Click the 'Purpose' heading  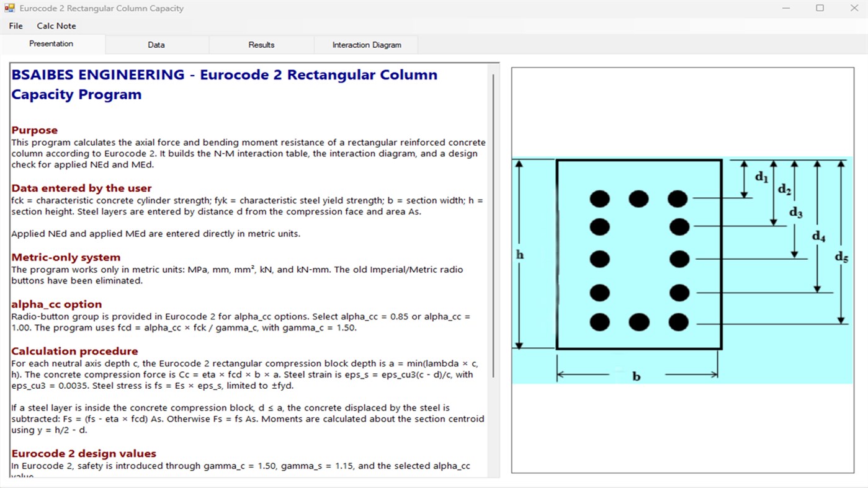[x=35, y=130]
